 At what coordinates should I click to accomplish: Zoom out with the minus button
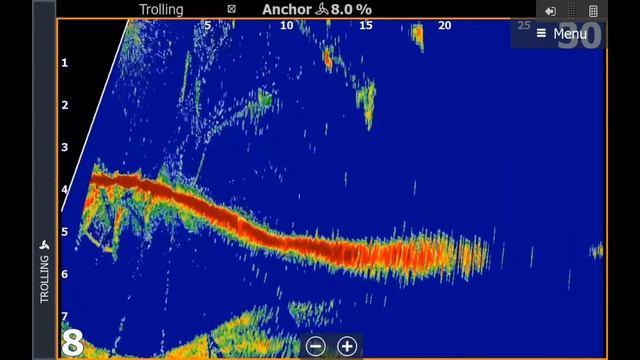[x=316, y=346]
